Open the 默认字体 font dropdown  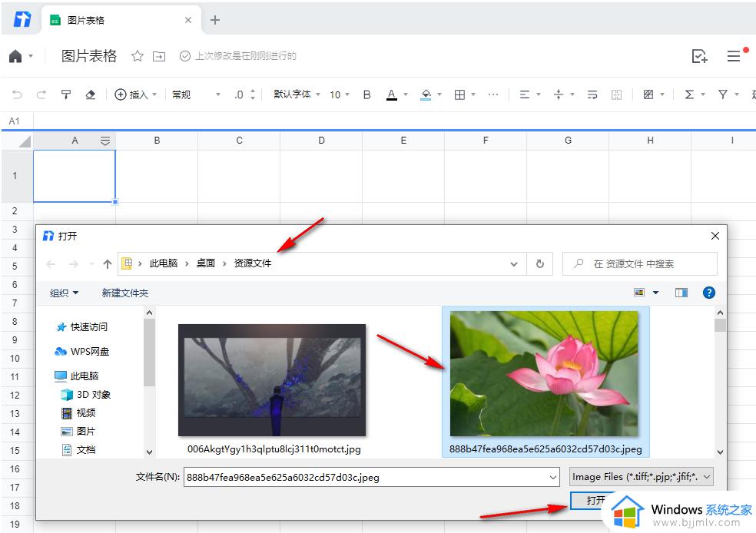[297, 94]
